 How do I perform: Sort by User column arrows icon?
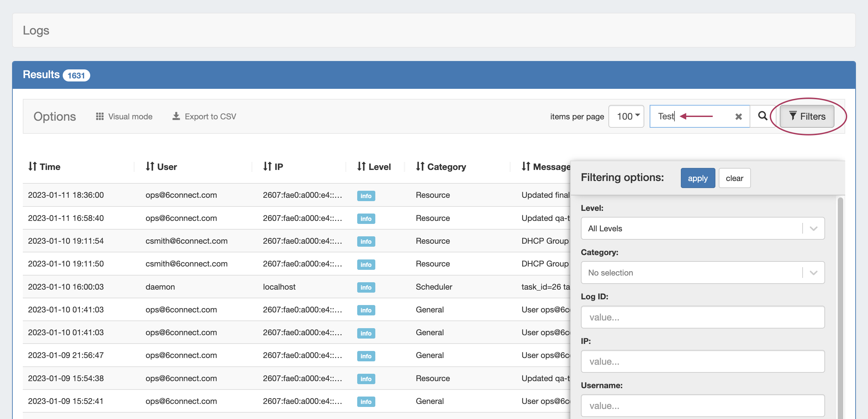[150, 166]
